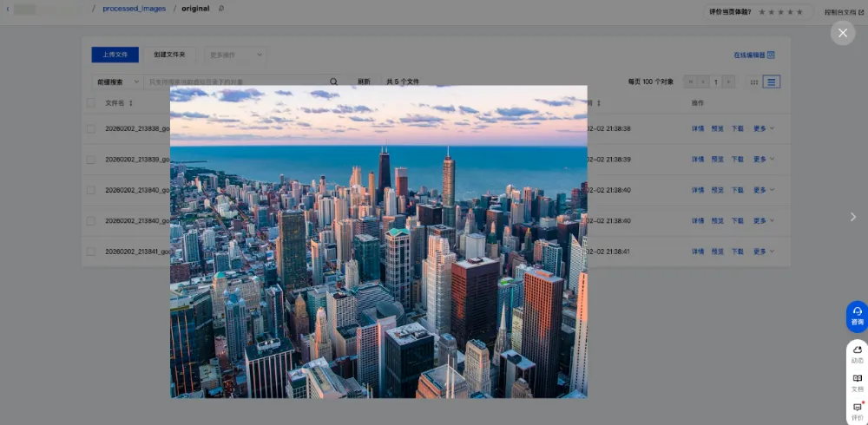Expand the 更多操作 dropdown

coord(234,55)
